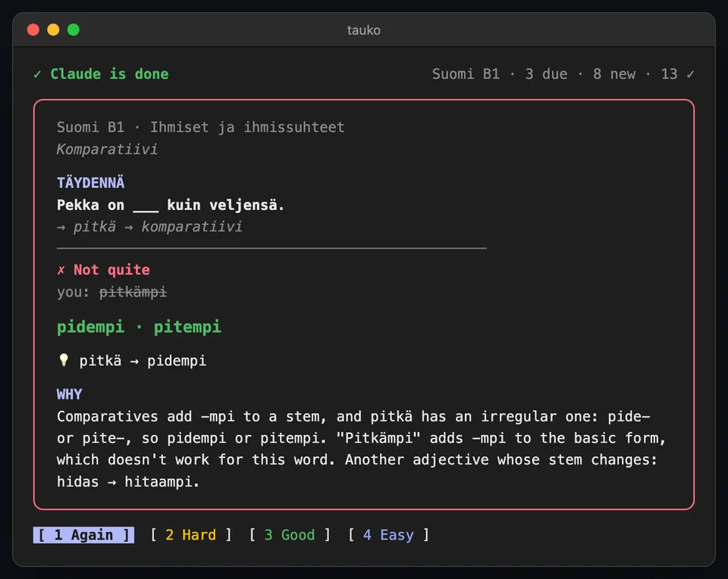This screenshot has height=579, width=728.
Task: Click the pitkä → pidempi tip text
Action: tap(143, 361)
